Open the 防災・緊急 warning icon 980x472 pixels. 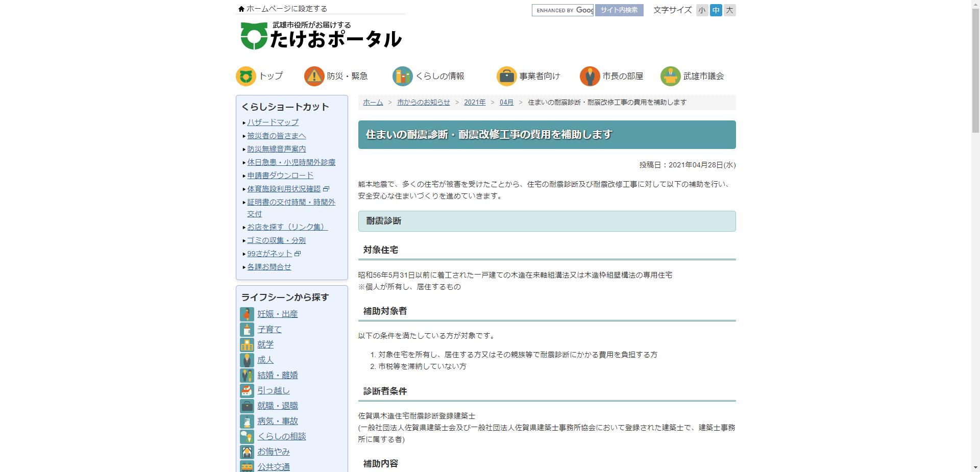[x=314, y=76]
